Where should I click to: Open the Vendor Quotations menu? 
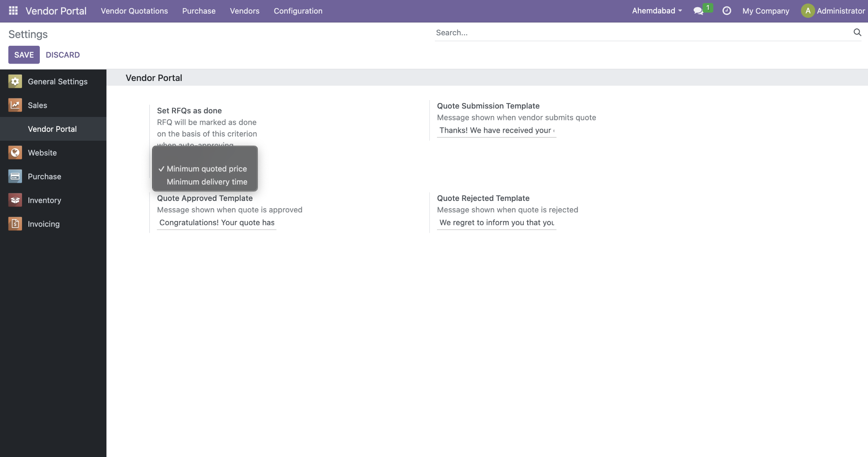click(x=134, y=11)
